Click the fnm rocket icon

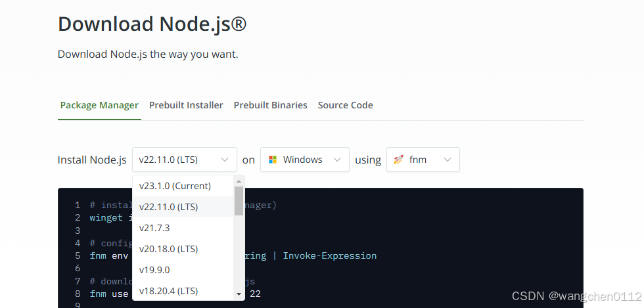tap(398, 160)
